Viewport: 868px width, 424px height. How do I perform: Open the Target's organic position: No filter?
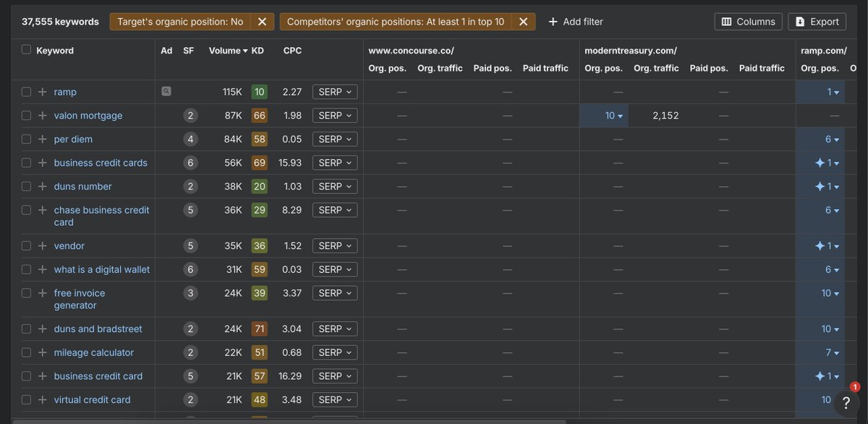click(x=180, y=22)
